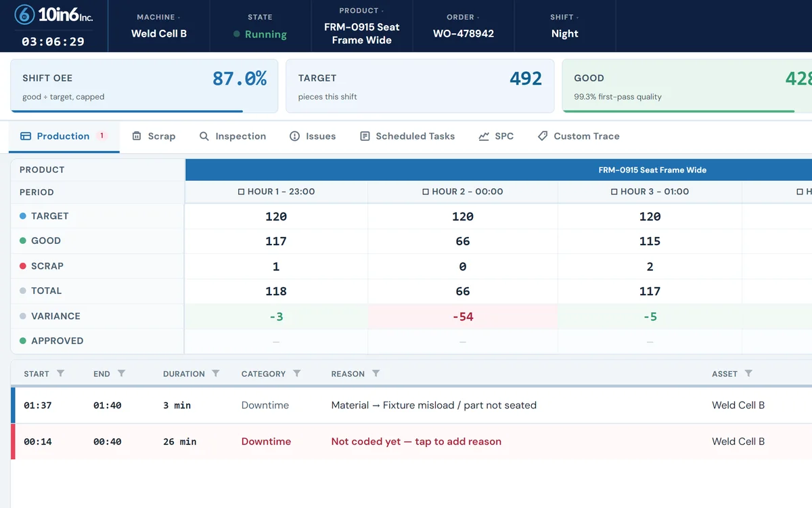Click the SPC chart line icon

pos(484,136)
